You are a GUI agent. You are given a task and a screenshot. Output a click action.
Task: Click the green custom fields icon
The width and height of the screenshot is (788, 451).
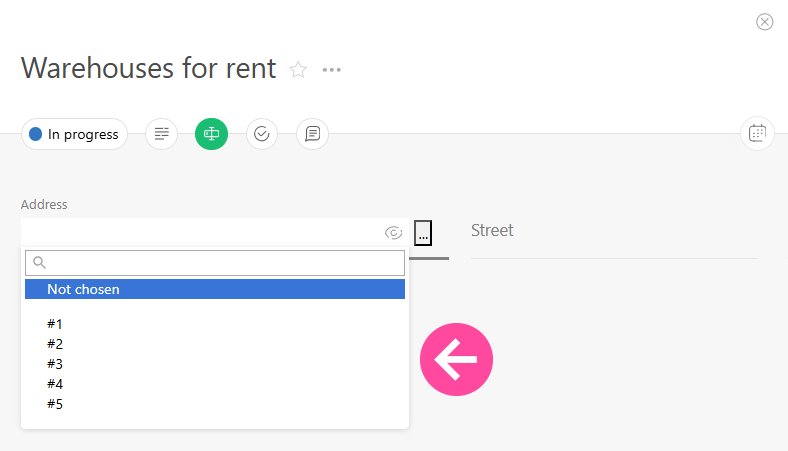click(x=211, y=134)
